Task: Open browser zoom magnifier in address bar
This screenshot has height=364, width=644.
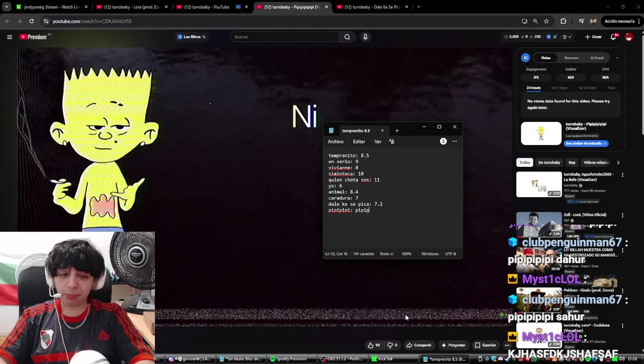Action: pyautogui.click(x=535, y=21)
